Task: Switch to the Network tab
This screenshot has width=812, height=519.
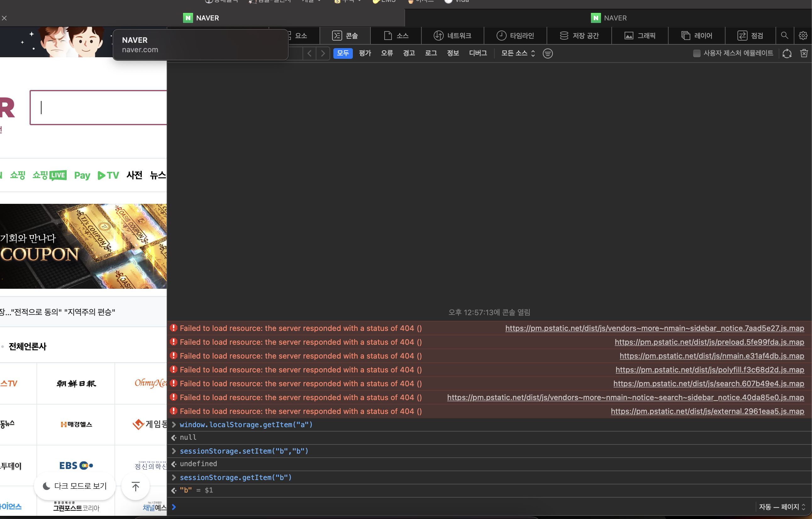Action: [x=452, y=36]
